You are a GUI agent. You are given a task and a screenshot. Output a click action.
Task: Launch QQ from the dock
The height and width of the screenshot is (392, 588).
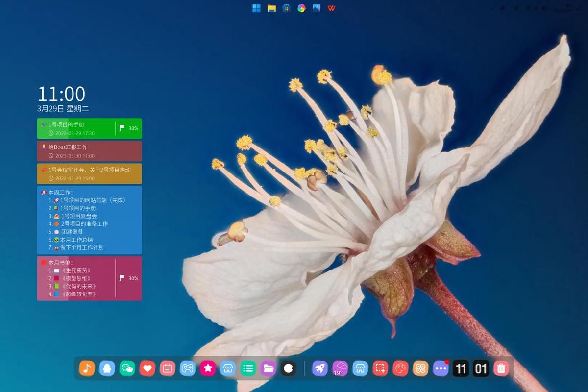(x=107, y=368)
